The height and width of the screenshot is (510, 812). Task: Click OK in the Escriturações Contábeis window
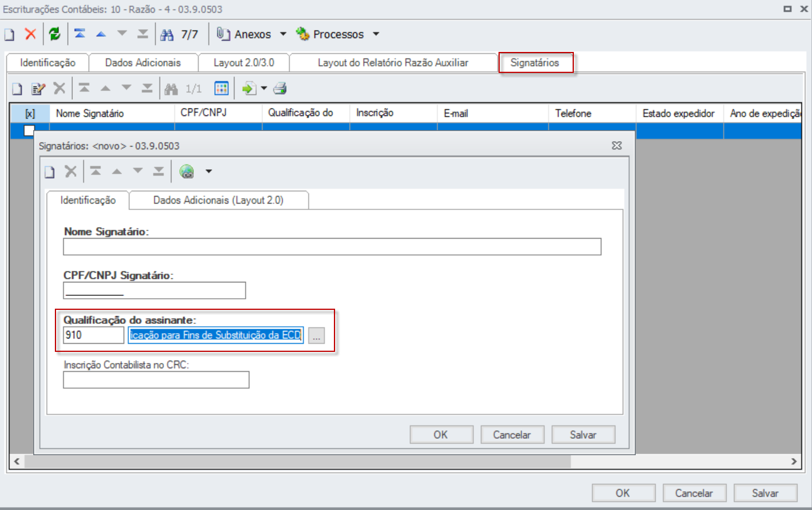click(623, 493)
